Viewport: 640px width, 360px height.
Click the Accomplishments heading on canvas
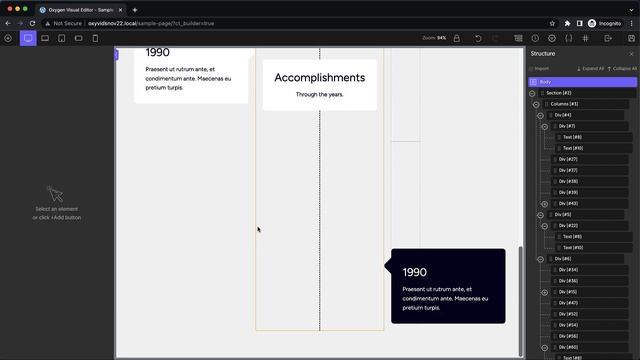pyautogui.click(x=320, y=78)
